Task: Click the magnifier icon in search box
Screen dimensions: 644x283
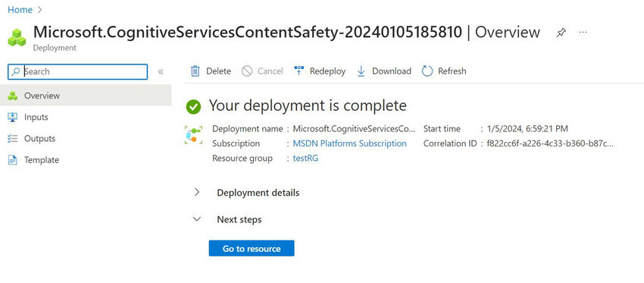Action: coord(16,71)
